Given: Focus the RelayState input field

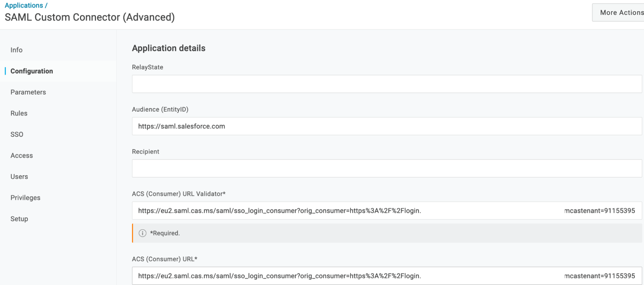Looking at the screenshot, I should (387, 84).
